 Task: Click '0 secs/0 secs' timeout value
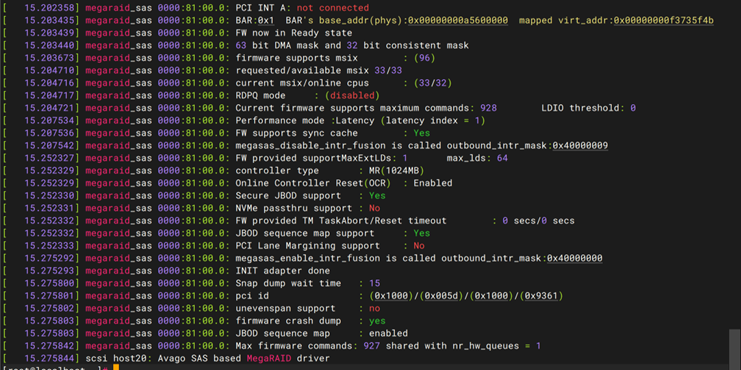(538, 221)
